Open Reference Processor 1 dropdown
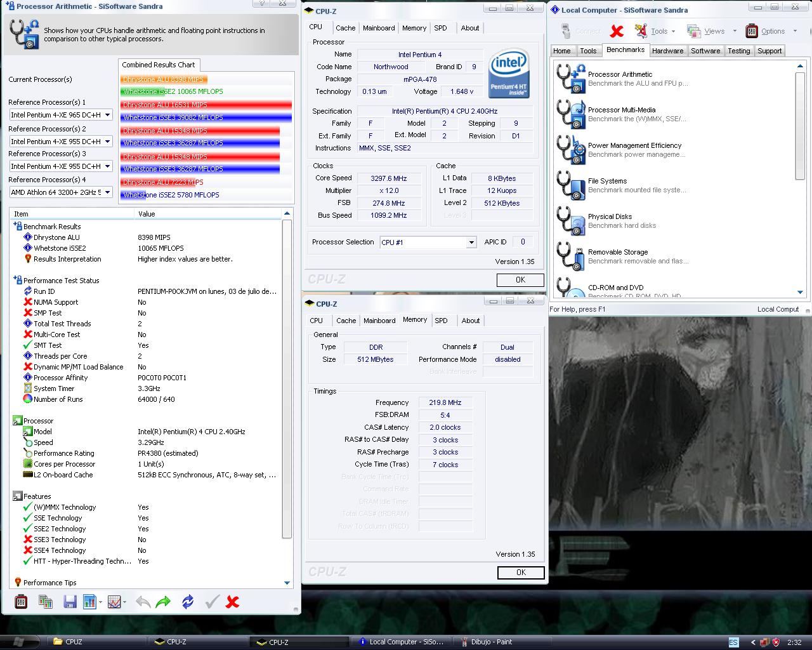812x650 pixels. pyautogui.click(x=107, y=115)
